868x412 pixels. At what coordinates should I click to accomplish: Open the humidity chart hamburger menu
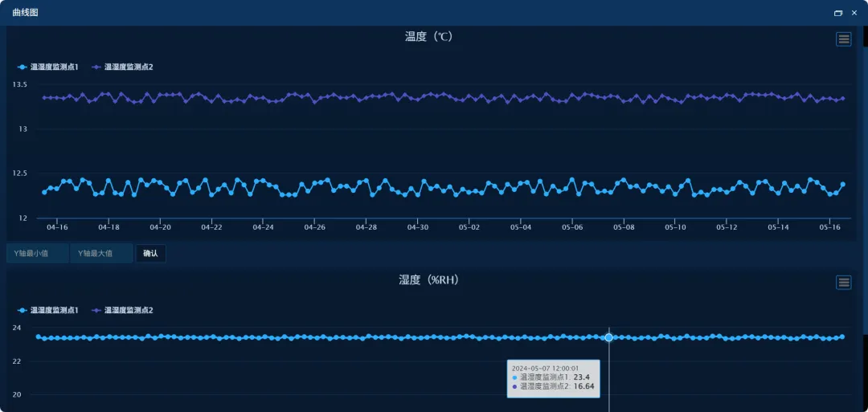tap(843, 282)
